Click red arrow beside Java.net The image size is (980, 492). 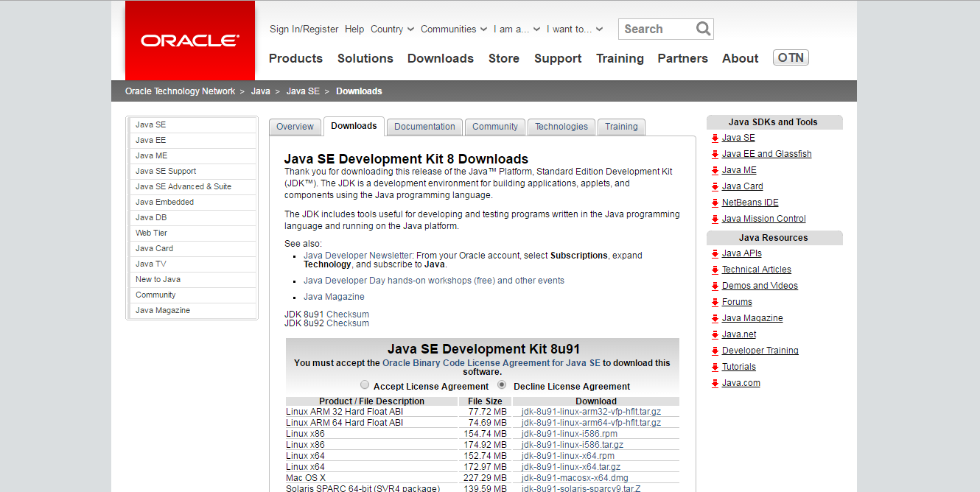click(x=715, y=334)
